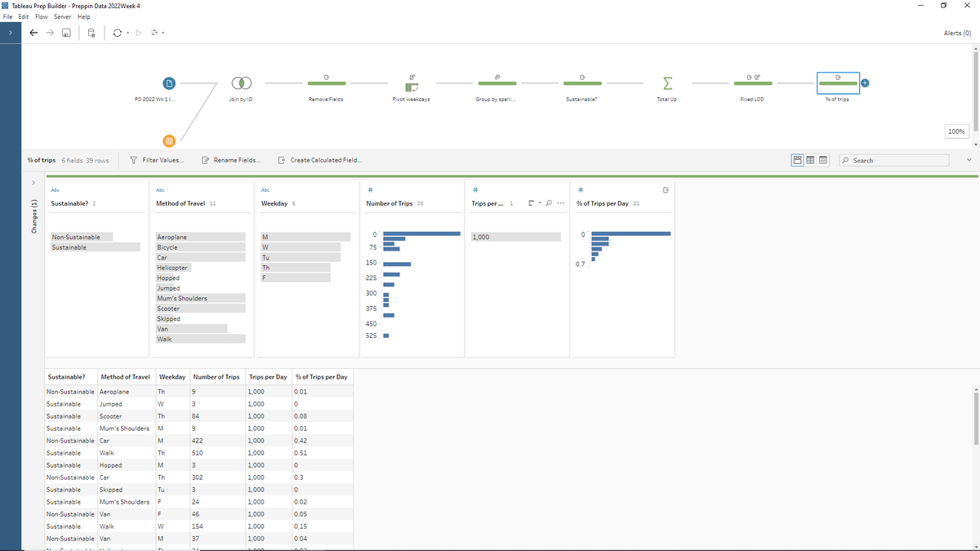Expand the left Connections pane
Screen dimensions: 980x551
[x=10, y=33]
